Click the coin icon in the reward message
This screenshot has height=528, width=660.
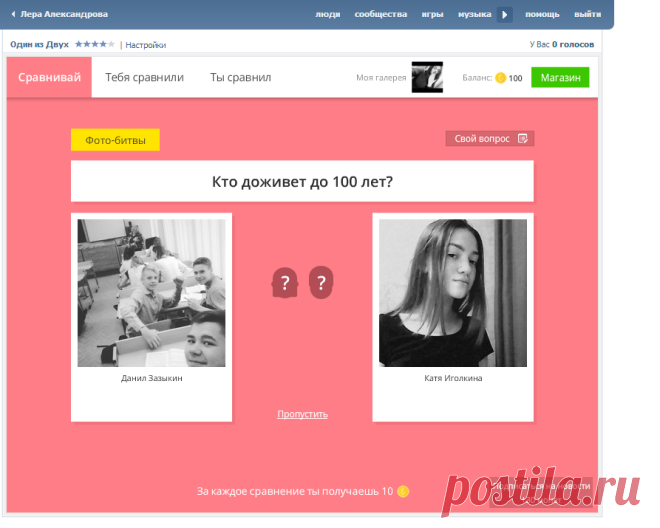pos(403,491)
